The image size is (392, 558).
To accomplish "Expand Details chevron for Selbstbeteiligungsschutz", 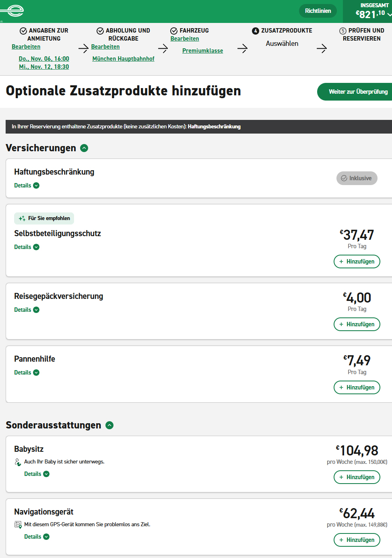I will 36,247.
